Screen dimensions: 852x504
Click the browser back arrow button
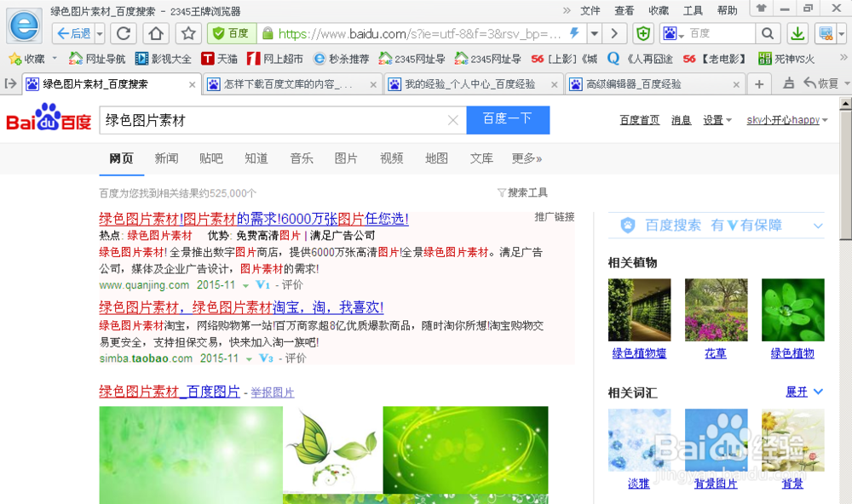74,34
